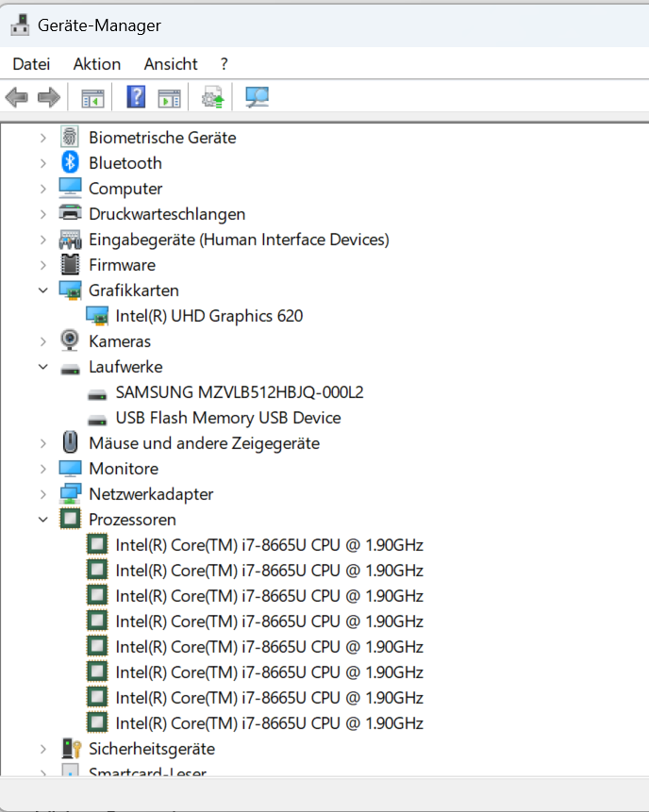Expand the Biometrische Geräte category
649x812 pixels.
(x=43, y=138)
